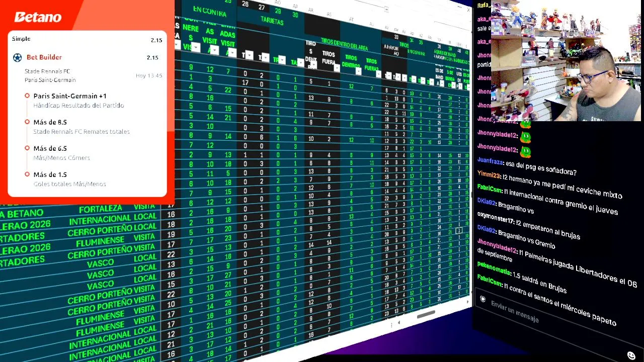Open the filter dropdown under column number 29
This screenshot has width=644, height=362.
coord(282,60)
